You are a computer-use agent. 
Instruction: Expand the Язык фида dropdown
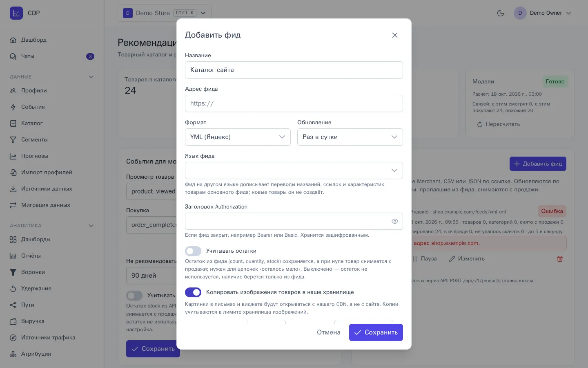click(294, 171)
